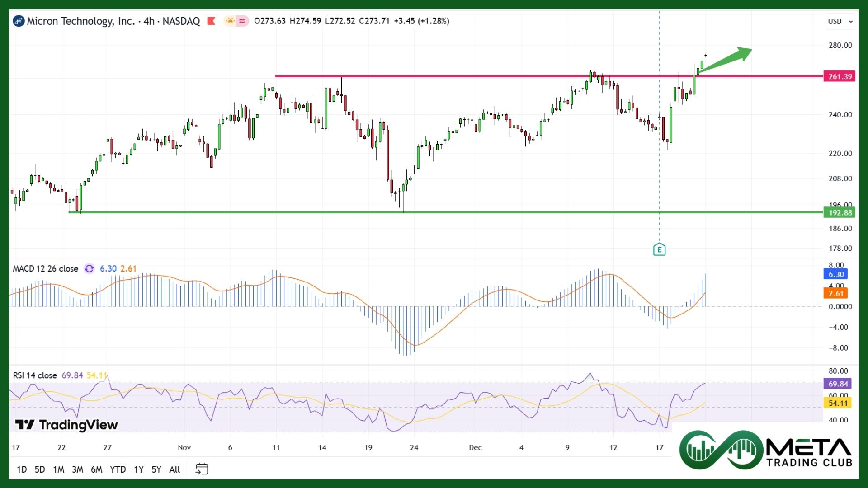Click the sun market-status icon

point(230,21)
